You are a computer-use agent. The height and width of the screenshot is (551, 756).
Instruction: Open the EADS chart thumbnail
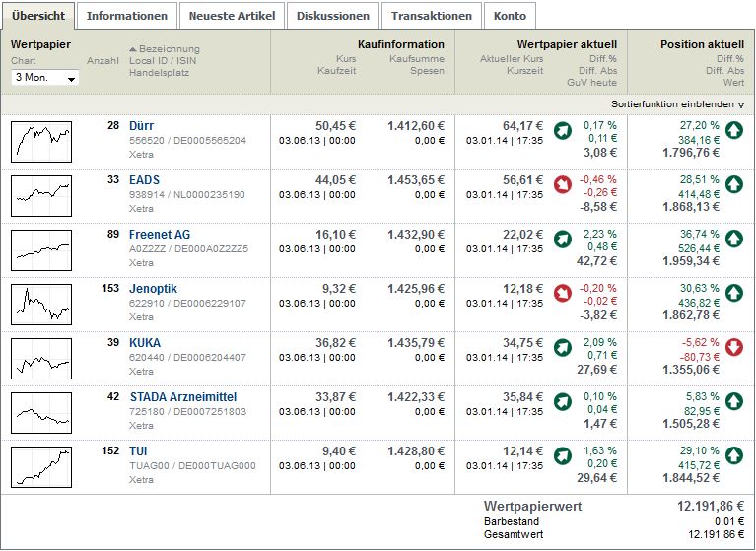point(42,195)
